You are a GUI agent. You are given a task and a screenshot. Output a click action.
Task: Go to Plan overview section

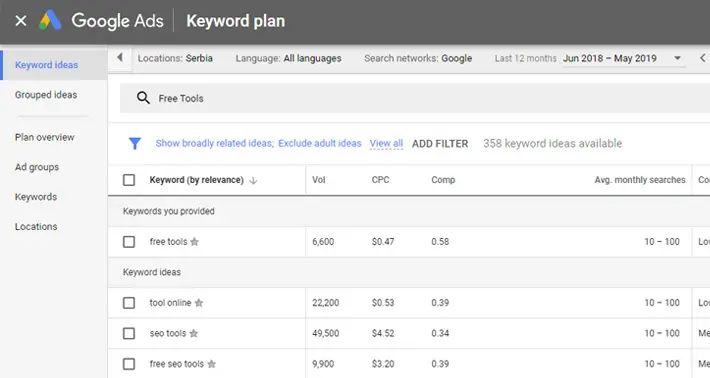coord(44,137)
